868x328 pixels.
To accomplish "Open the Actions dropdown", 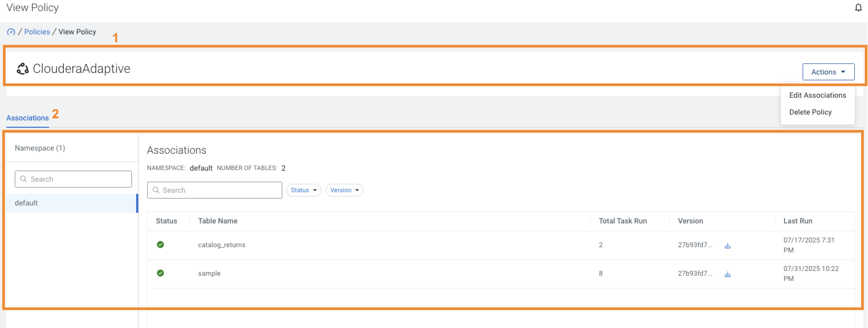I will (x=828, y=72).
